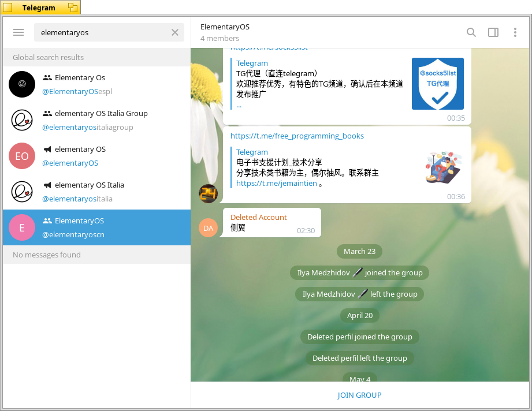Click the red EO channel avatar
This screenshot has width=532, height=411.
(x=22, y=156)
